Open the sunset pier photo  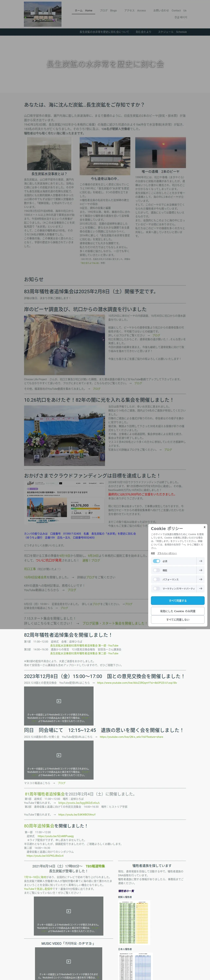coord(160,153)
